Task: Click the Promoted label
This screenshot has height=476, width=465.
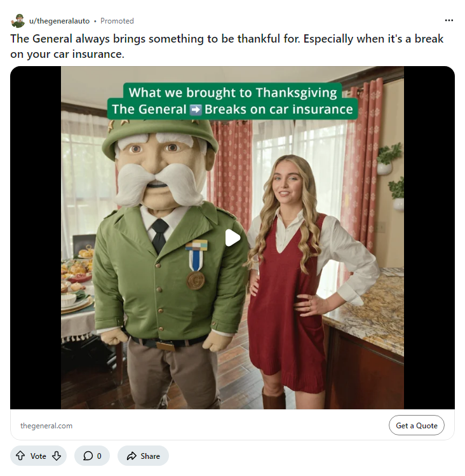Action: click(x=117, y=21)
